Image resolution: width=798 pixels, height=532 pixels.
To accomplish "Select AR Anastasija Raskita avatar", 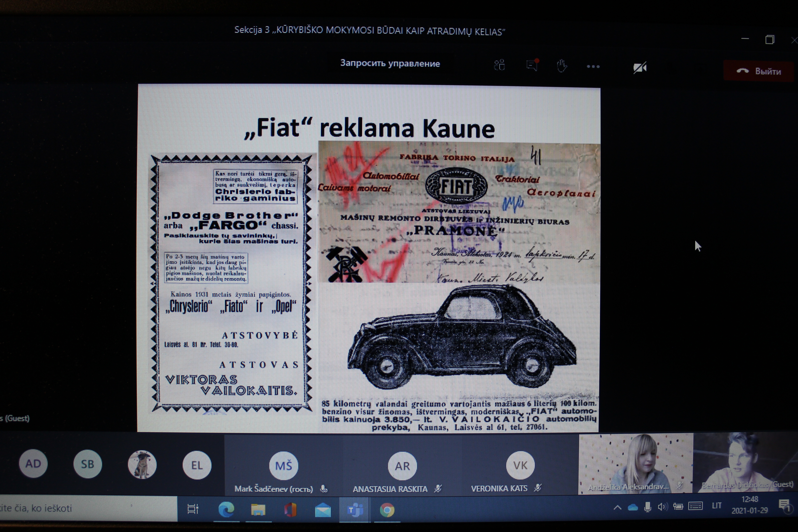I will [402, 466].
